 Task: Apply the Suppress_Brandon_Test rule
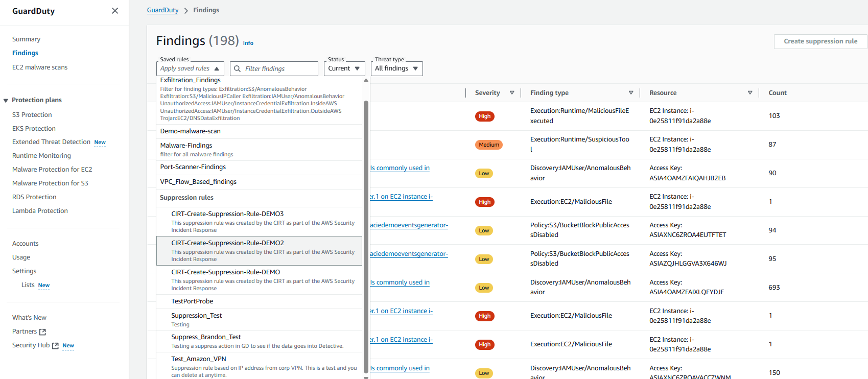[260, 341]
